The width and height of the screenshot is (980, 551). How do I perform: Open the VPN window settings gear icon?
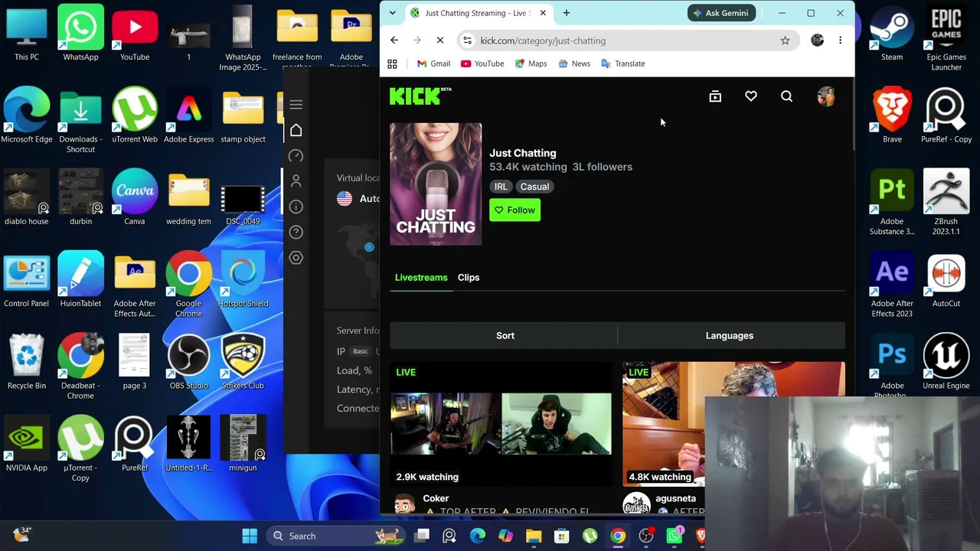tap(296, 258)
